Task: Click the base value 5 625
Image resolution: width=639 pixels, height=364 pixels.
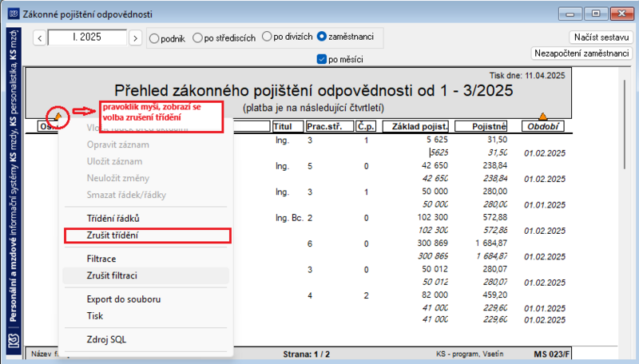Action: click(437, 140)
